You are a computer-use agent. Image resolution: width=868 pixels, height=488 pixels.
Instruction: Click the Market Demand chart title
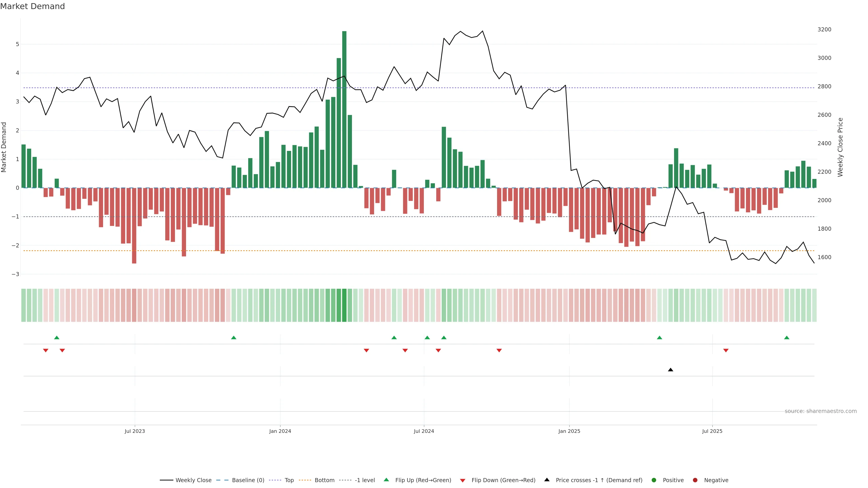(x=32, y=6)
